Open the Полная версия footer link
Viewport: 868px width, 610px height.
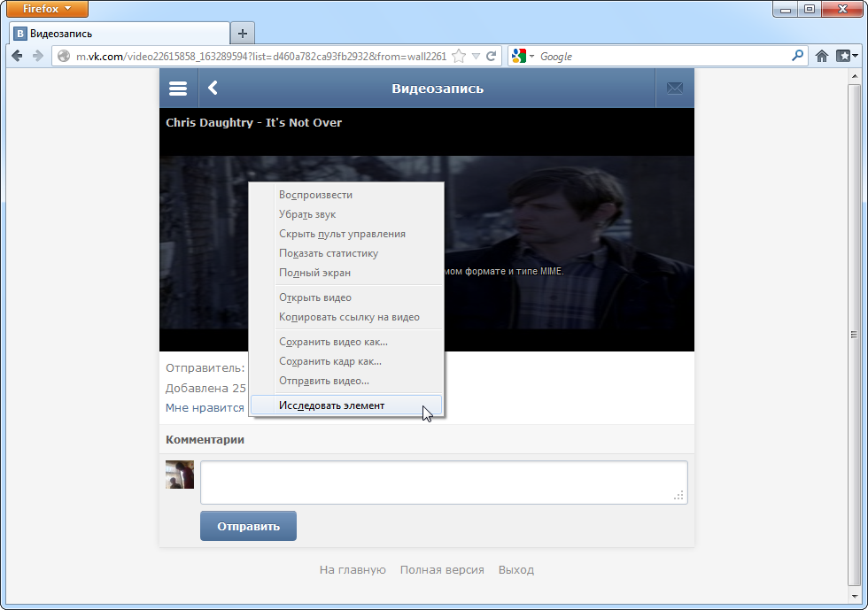442,569
